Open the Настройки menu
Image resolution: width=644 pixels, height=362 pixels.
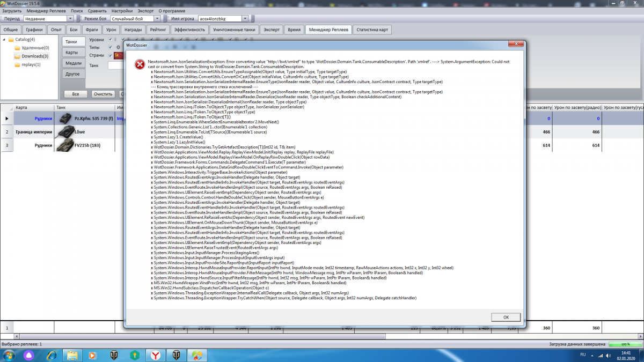pos(122,11)
